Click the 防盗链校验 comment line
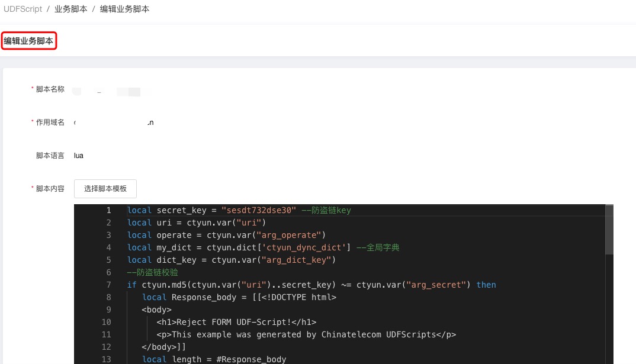Image resolution: width=636 pixels, height=364 pixels. pos(153,272)
